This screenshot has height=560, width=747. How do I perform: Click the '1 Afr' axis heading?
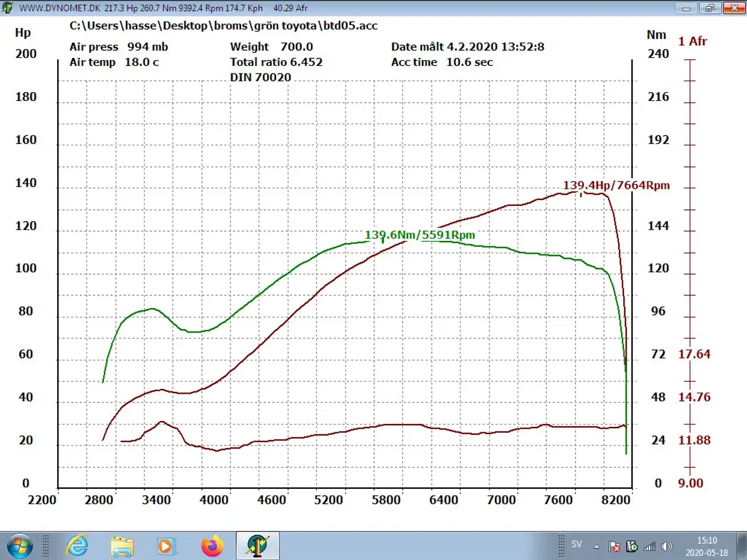click(x=692, y=41)
